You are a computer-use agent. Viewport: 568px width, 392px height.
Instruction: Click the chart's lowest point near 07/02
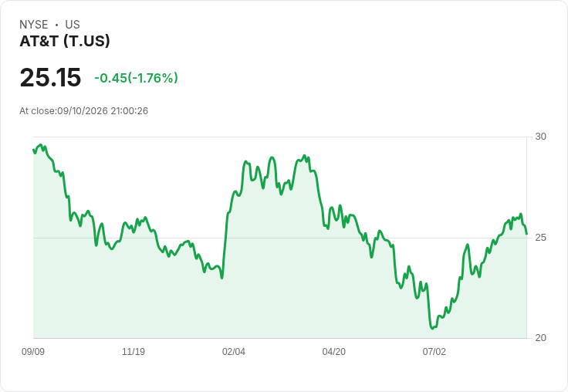pos(432,329)
